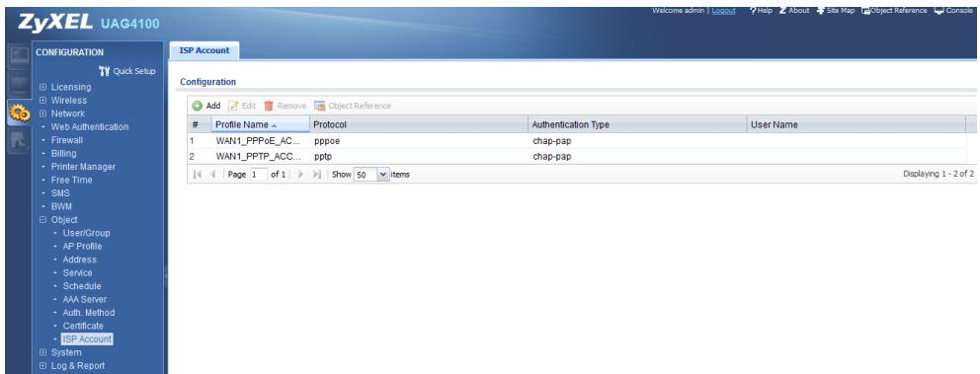Open Billing menu item
This screenshot has width=980, height=374.
64,153
